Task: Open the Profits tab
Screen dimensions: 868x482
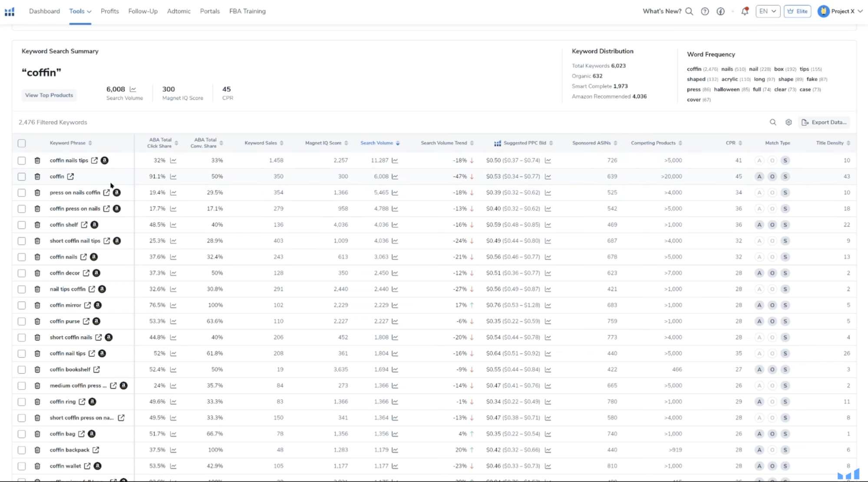Action: click(x=110, y=11)
